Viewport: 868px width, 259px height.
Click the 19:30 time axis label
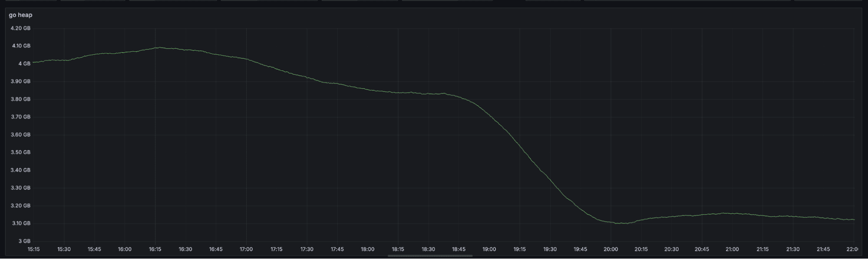pyautogui.click(x=550, y=249)
